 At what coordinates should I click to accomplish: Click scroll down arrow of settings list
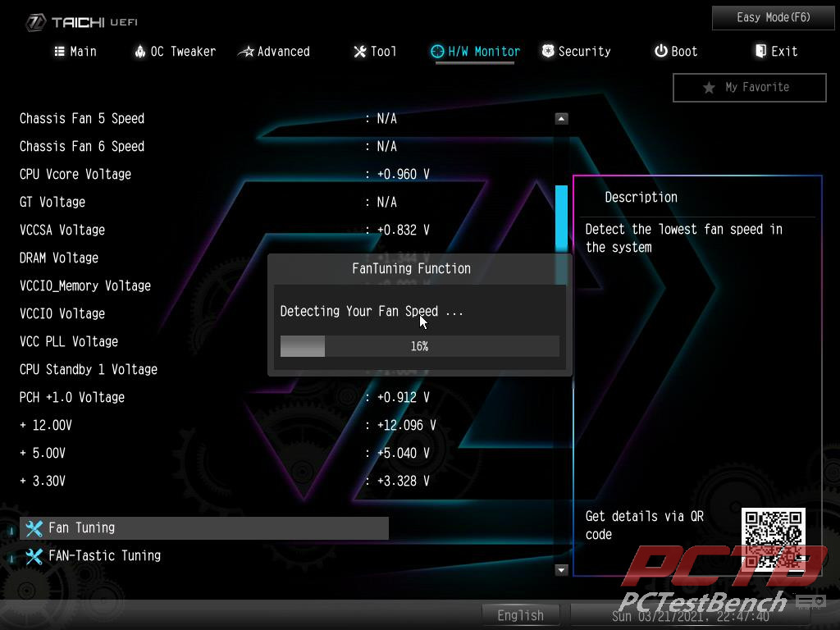click(561, 570)
